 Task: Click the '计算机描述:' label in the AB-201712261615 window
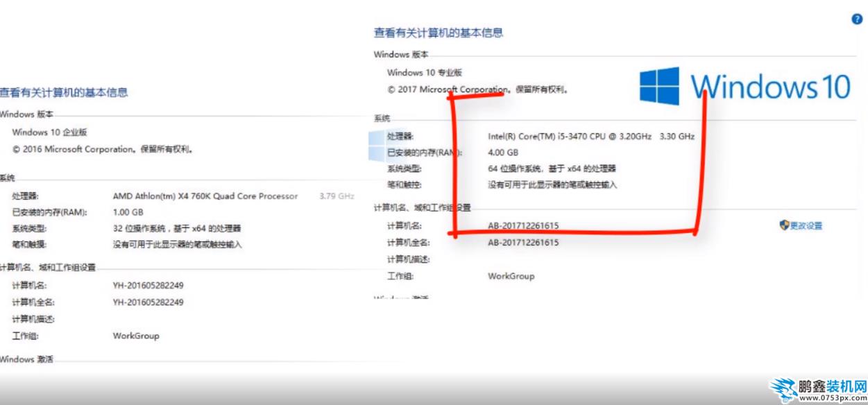click(409, 259)
